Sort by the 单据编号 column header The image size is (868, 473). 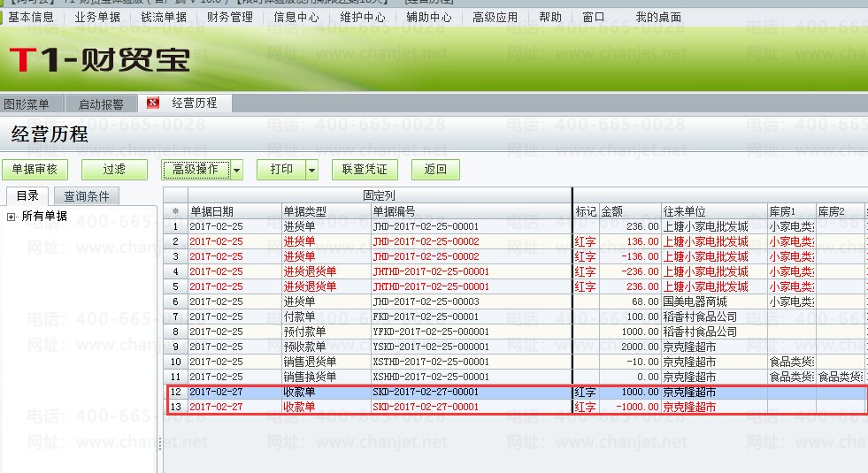point(471,211)
